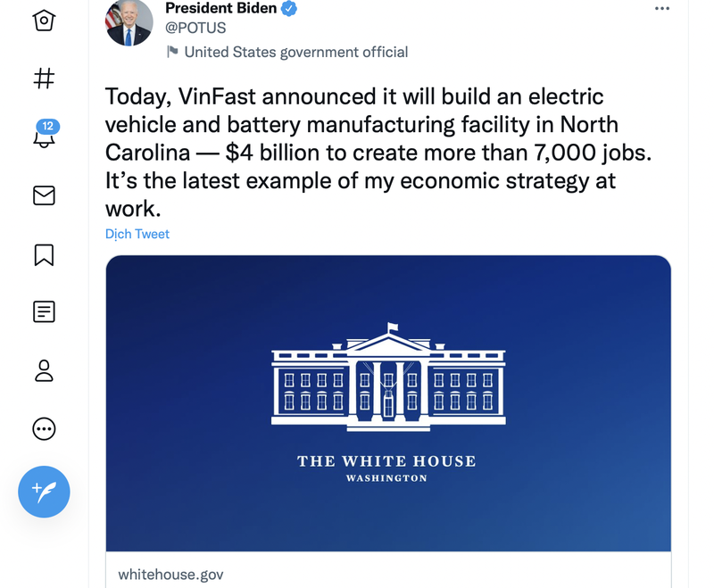
Task: Open the Notifications bell icon
Action: click(44, 139)
